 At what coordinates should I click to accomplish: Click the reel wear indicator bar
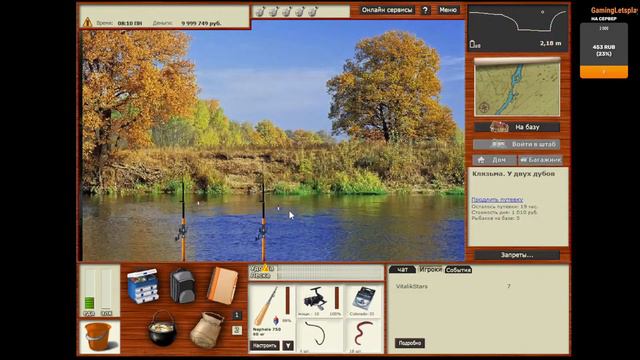[x=337, y=298]
